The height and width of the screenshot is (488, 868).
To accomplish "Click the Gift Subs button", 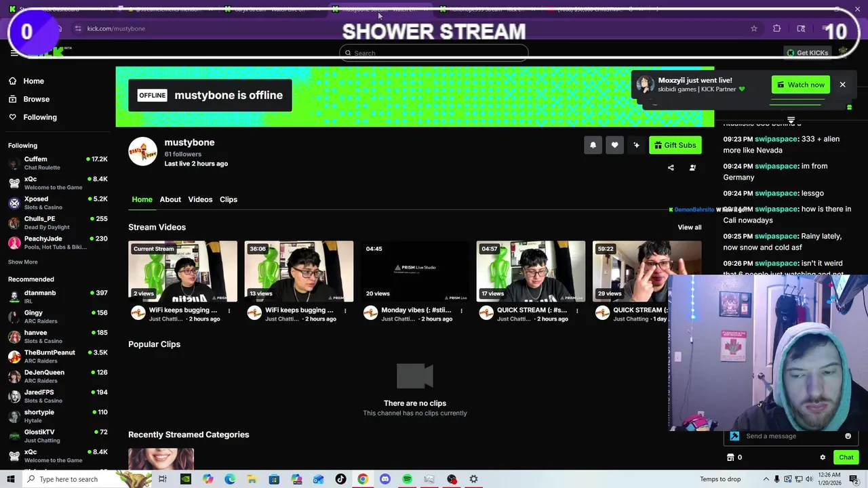I will coord(675,145).
